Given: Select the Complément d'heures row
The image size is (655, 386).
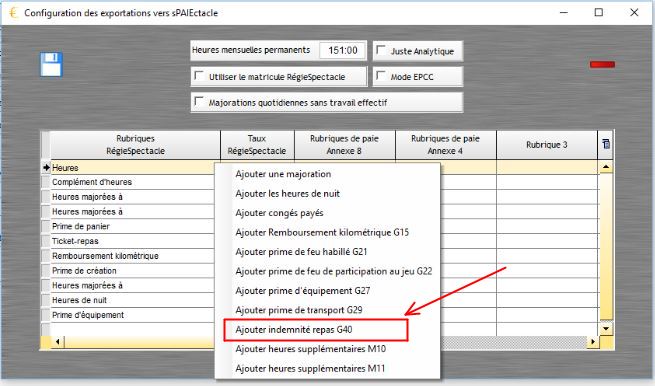Looking at the screenshot, I should click(132, 182).
